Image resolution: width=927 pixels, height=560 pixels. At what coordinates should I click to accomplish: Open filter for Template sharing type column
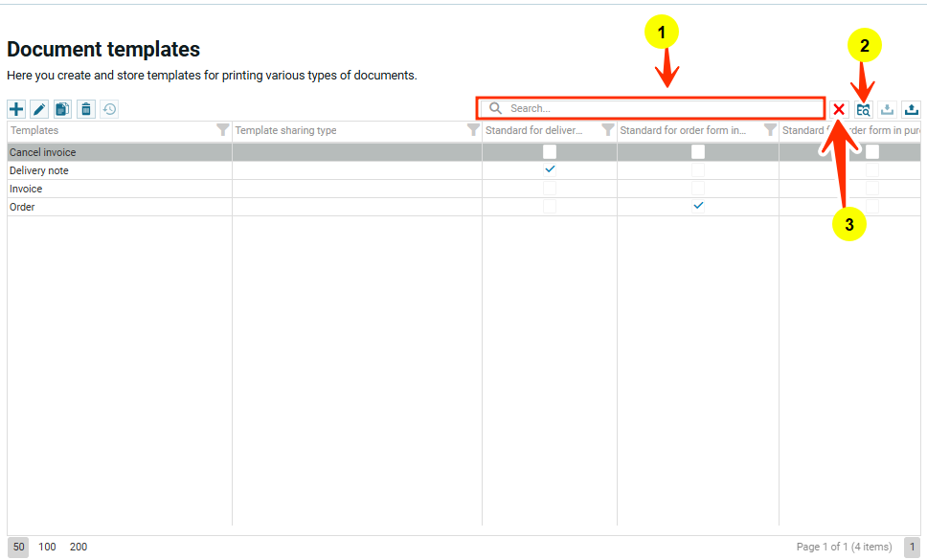pos(472,130)
